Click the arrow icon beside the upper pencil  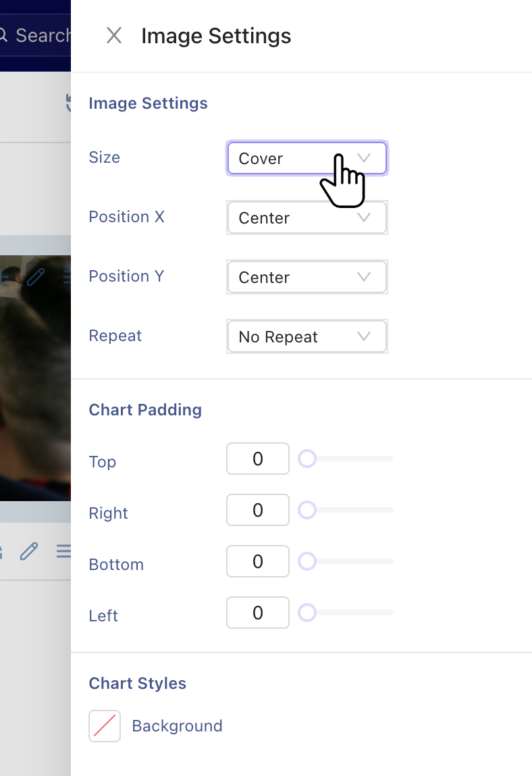point(3,276)
